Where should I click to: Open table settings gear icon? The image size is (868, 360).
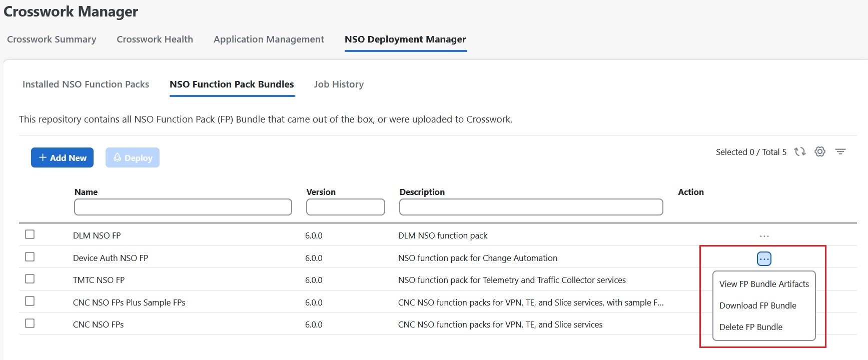click(x=820, y=151)
